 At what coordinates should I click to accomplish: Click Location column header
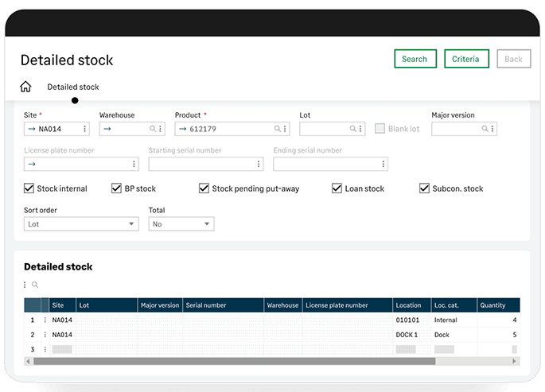click(412, 305)
